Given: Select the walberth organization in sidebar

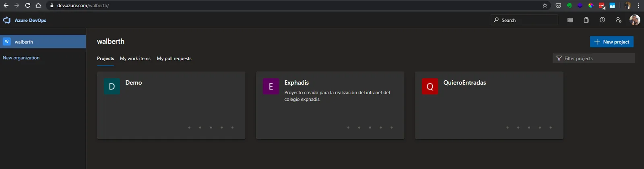Looking at the screenshot, I should [43, 42].
